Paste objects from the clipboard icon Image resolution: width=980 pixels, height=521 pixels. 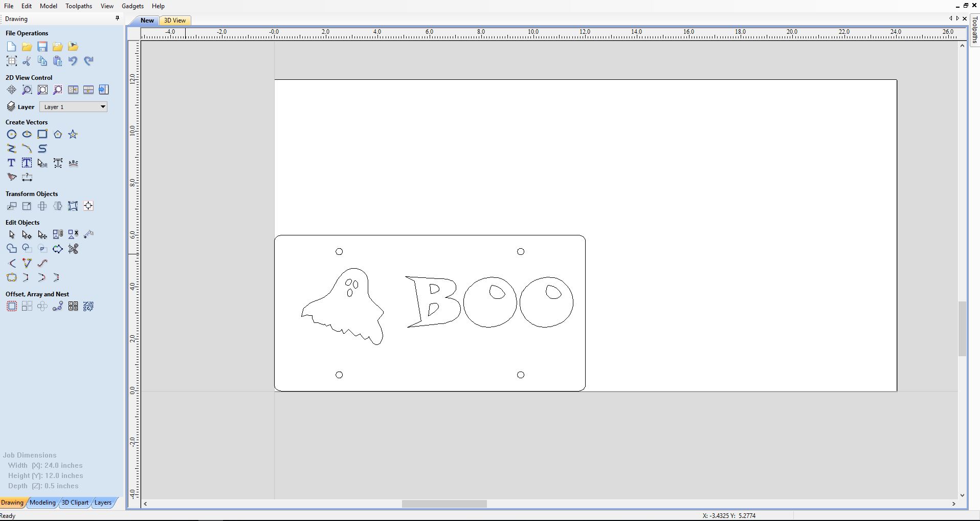[x=57, y=61]
